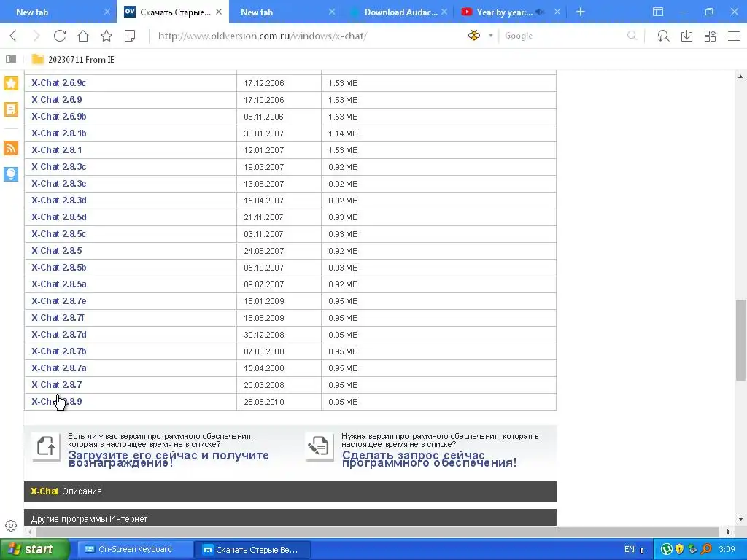Open search engine dropdown arrow
This screenshot has width=747, height=560.
(491, 36)
